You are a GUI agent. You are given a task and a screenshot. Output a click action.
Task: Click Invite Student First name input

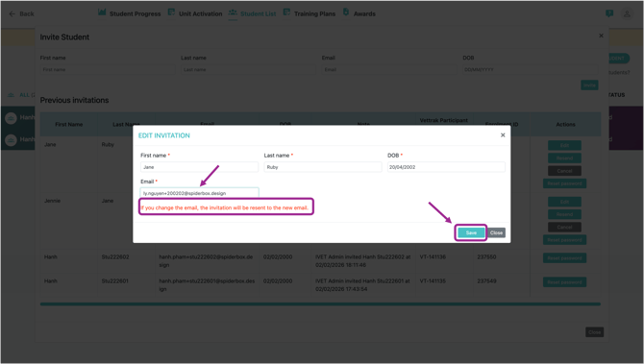click(108, 70)
